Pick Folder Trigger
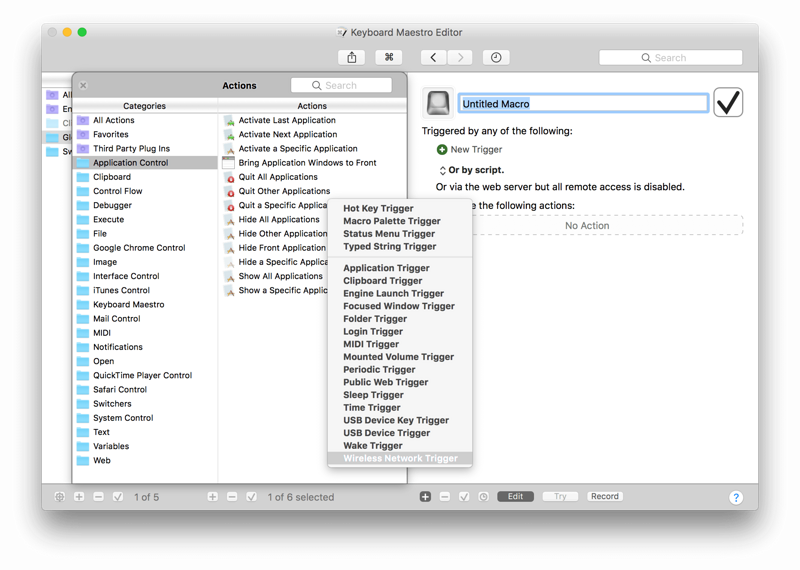The image size is (800, 570). tap(400, 319)
